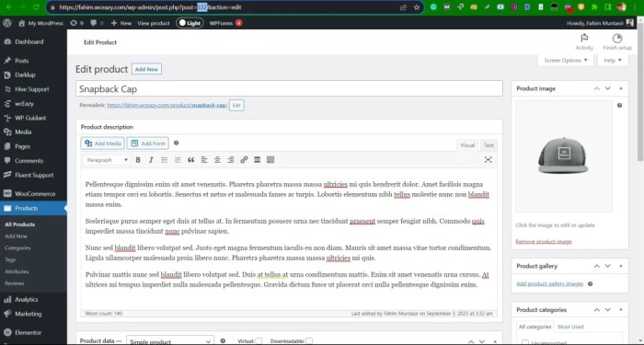Open the Simple product type dropdown

point(170,341)
